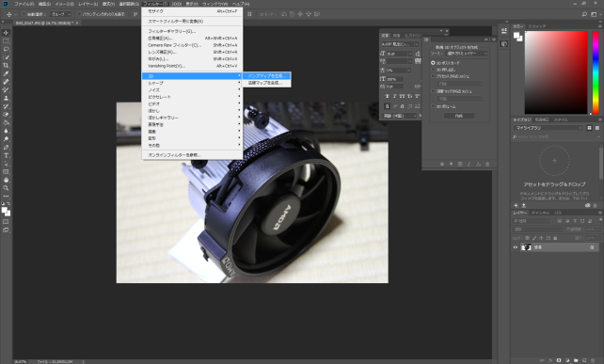The width and height of the screenshot is (604, 364).
Task: Click the new adjustment layer icon
Action: [567, 360]
